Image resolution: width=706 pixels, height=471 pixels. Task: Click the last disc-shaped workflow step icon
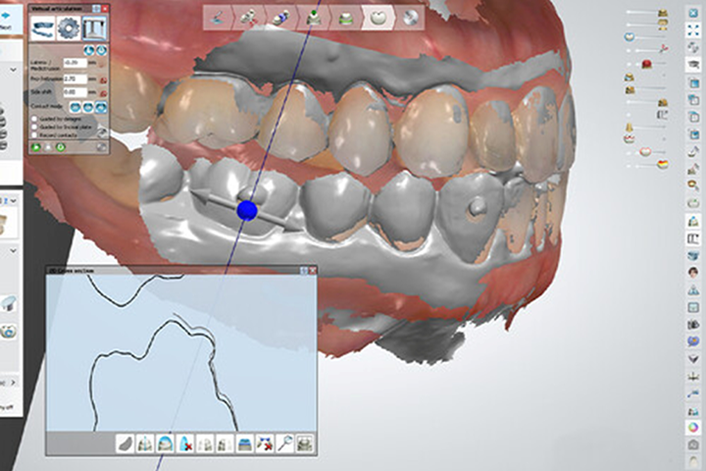point(409,17)
